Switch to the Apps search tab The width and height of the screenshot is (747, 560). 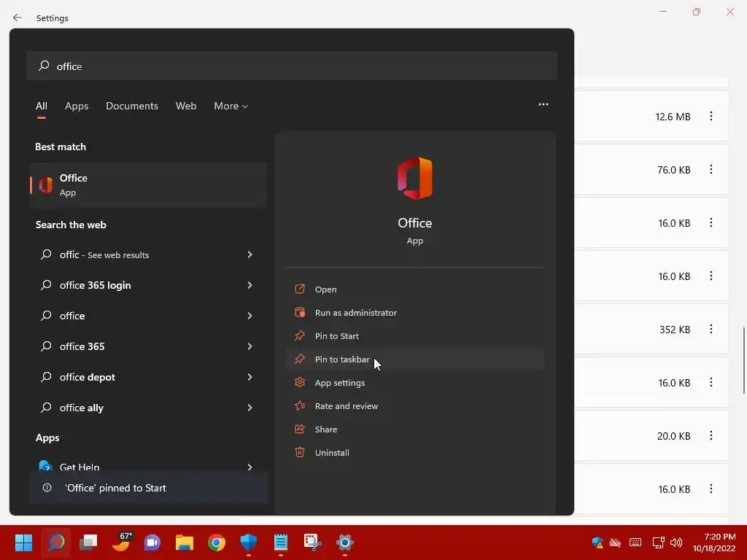point(77,106)
